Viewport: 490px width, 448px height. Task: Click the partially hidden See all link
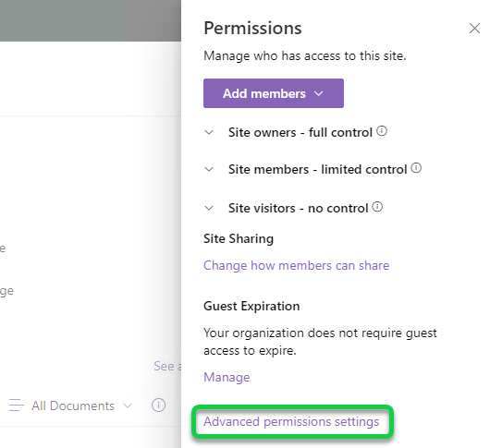click(167, 366)
